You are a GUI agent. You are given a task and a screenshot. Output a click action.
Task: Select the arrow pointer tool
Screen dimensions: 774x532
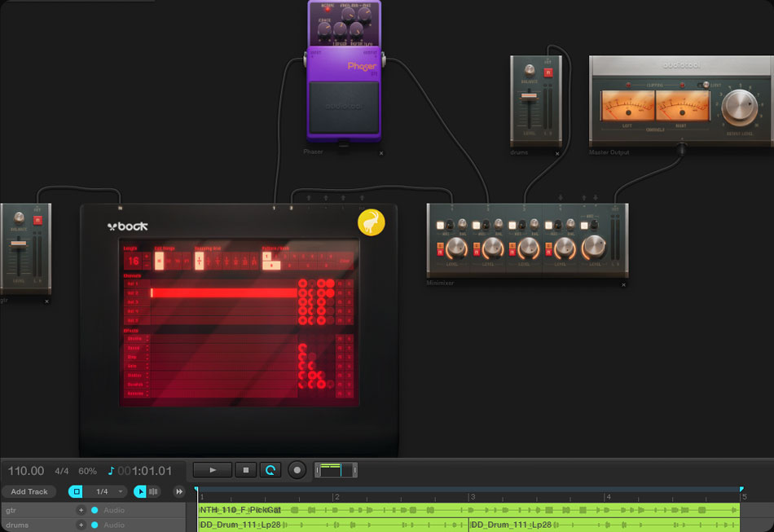pos(140,491)
